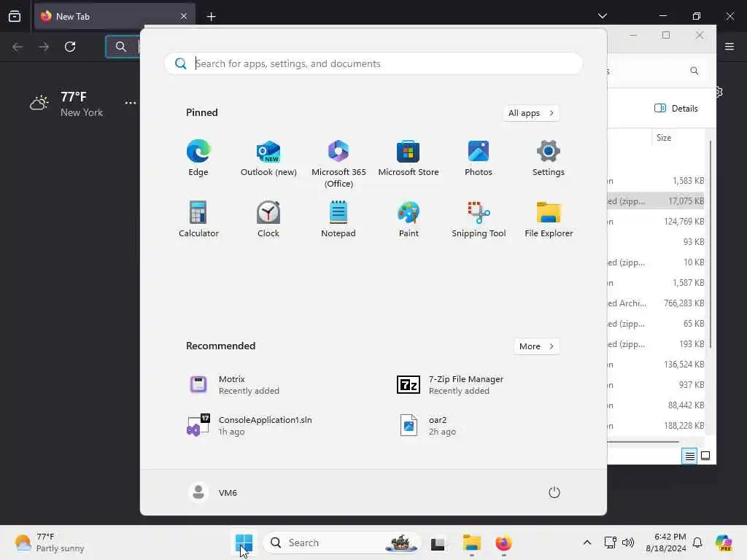Open Firefox list all tabs dropdown
This screenshot has height=560, width=747.
coord(602,16)
